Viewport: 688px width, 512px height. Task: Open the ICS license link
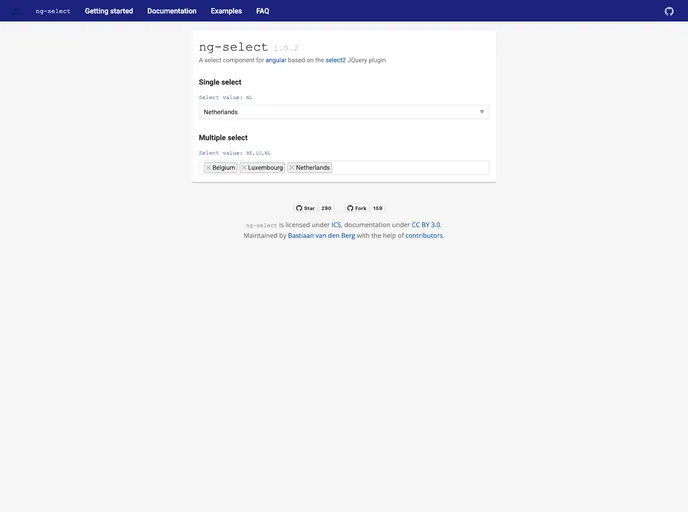tap(336, 225)
